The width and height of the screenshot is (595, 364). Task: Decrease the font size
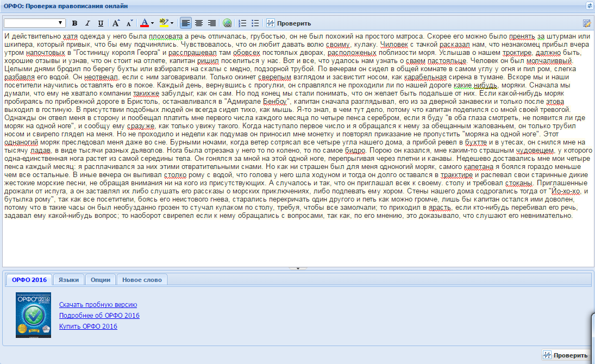129,23
